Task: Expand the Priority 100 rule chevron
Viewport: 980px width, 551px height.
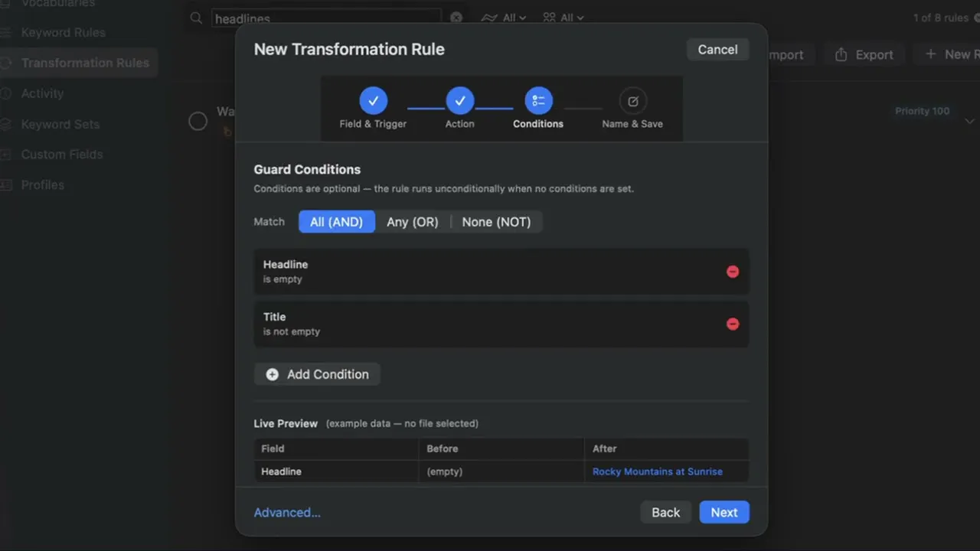Action: pos(970,121)
